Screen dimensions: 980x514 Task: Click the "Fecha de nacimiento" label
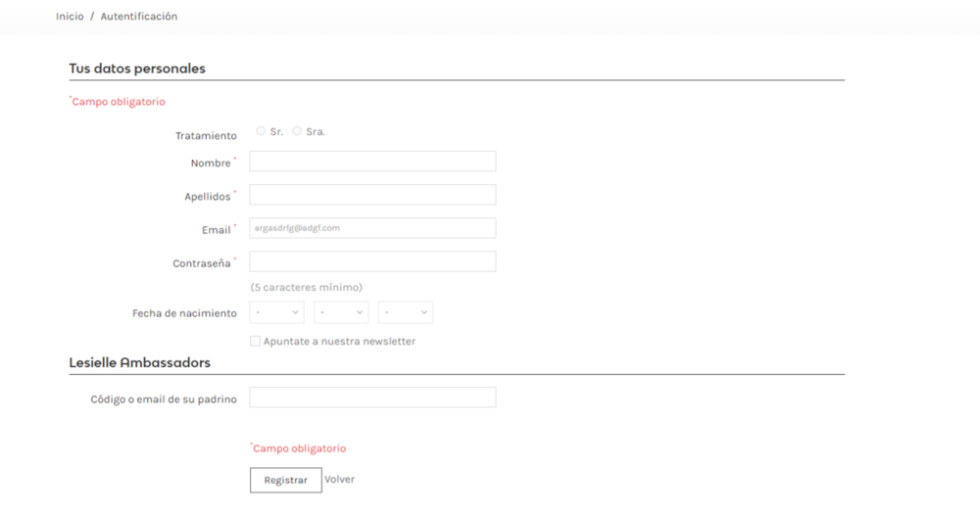(x=184, y=313)
